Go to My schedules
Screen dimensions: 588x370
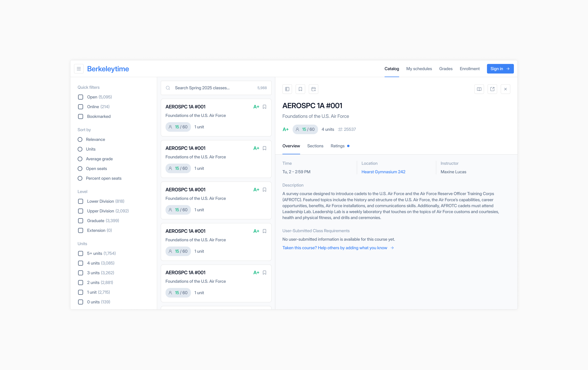419,69
